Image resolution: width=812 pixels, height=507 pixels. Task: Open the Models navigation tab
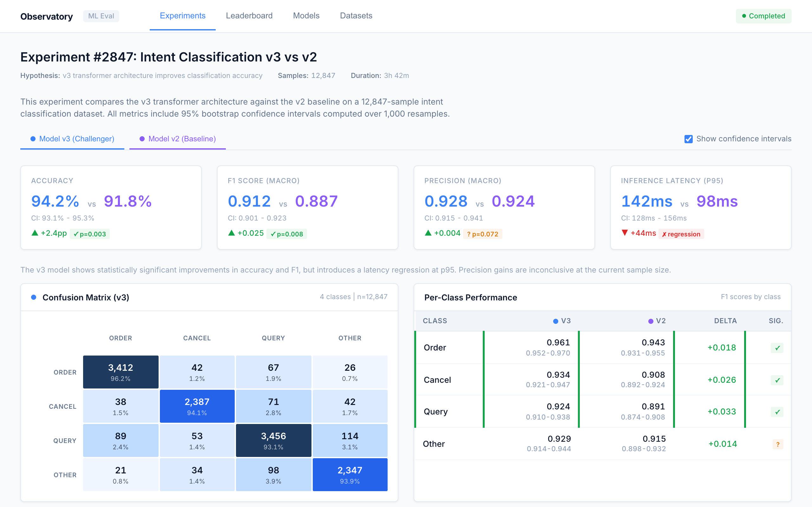306,16
